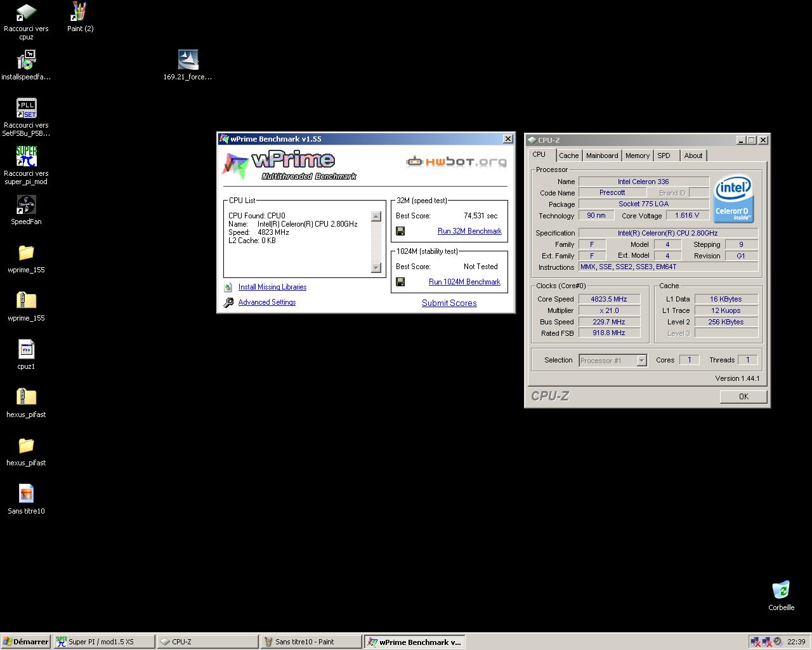Open the cpuz shortcut desktop icon
Viewport: 812px width, 650px height.
coord(26,13)
